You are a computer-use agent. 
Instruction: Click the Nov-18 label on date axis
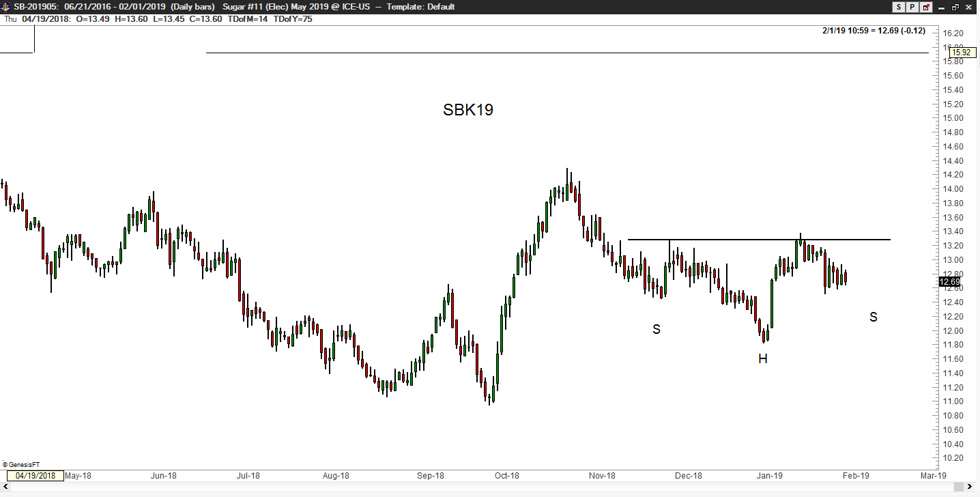click(602, 475)
